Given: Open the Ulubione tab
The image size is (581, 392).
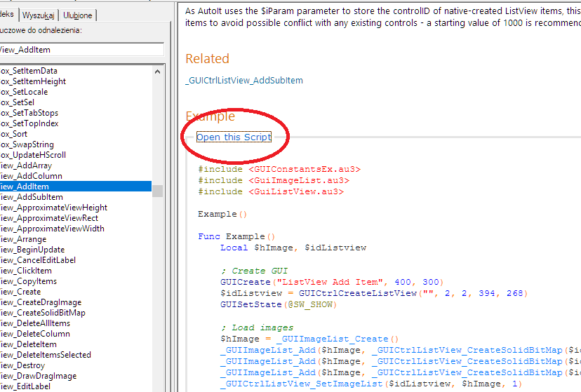Looking at the screenshot, I should (76, 15).
